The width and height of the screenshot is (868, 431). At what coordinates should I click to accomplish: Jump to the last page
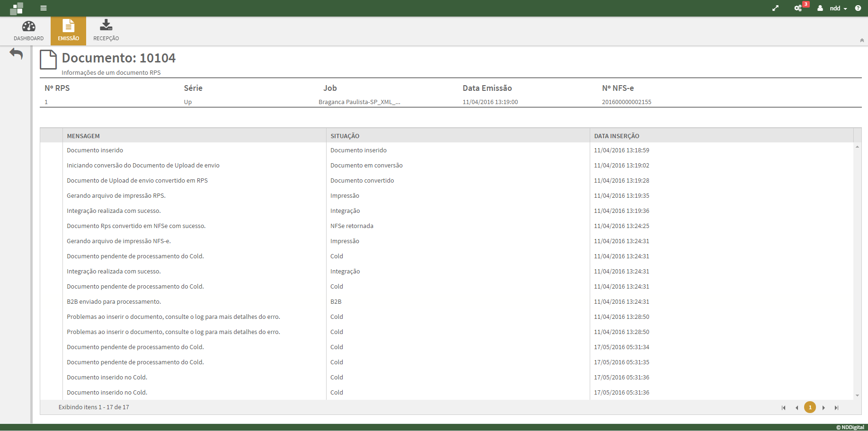click(836, 408)
